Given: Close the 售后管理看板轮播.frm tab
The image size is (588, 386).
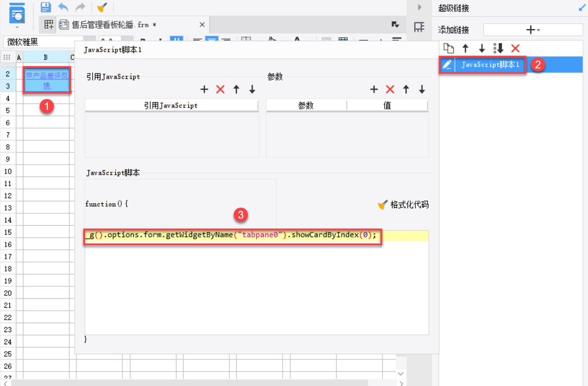Looking at the screenshot, I should [202, 24].
